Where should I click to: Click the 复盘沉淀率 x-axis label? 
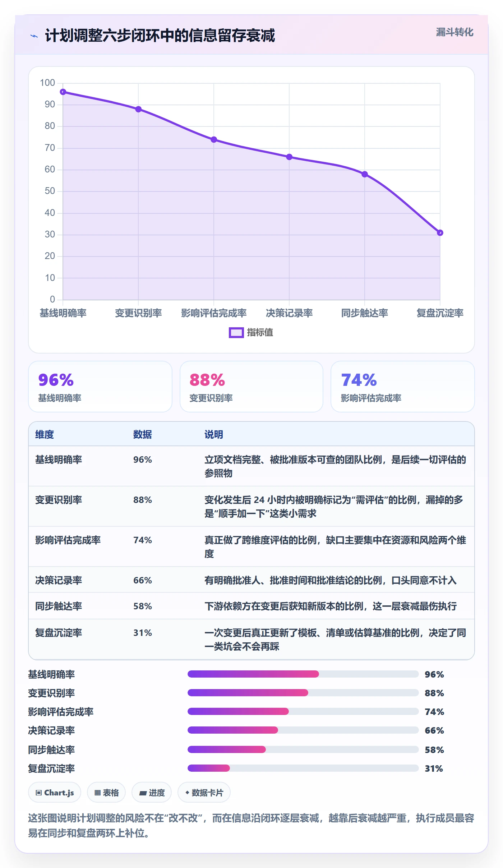click(x=440, y=313)
